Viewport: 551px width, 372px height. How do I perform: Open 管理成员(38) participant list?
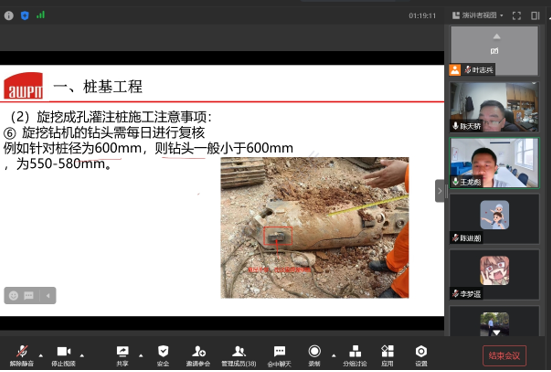tap(239, 355)
